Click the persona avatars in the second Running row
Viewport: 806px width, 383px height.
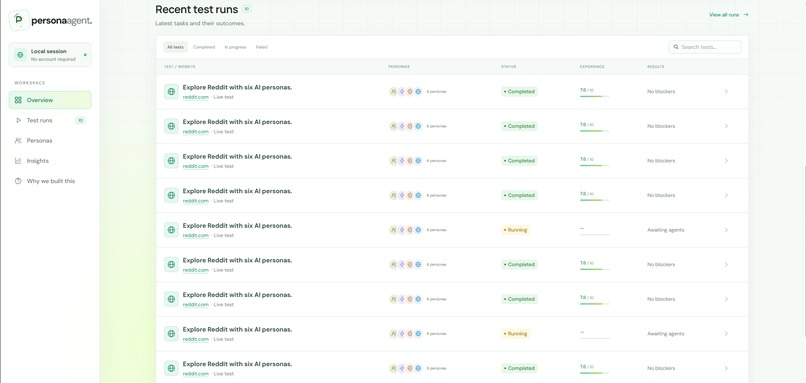coord(406,334)
